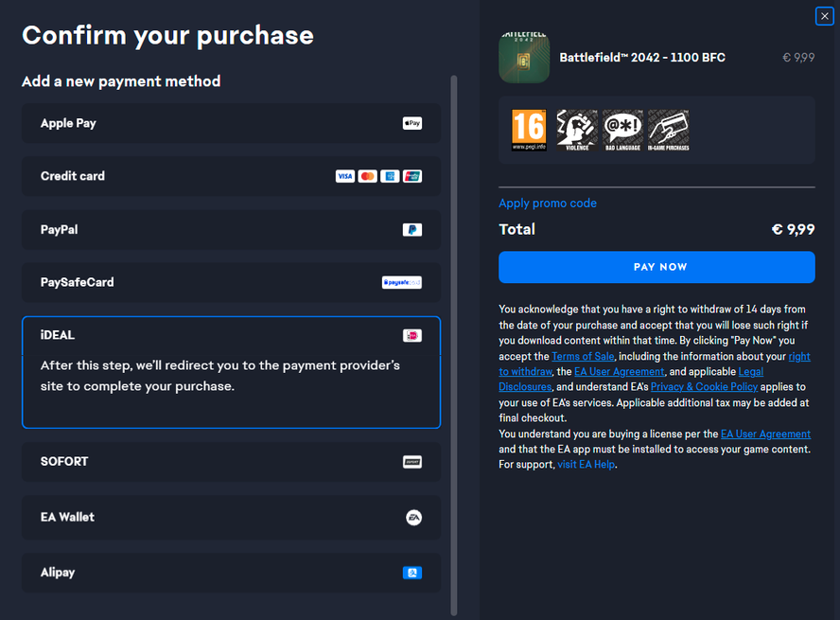The image size is (840, 620).
Task: Choose the SOFORT payment method
Action: pyautogui.click(x=64, y=462)
